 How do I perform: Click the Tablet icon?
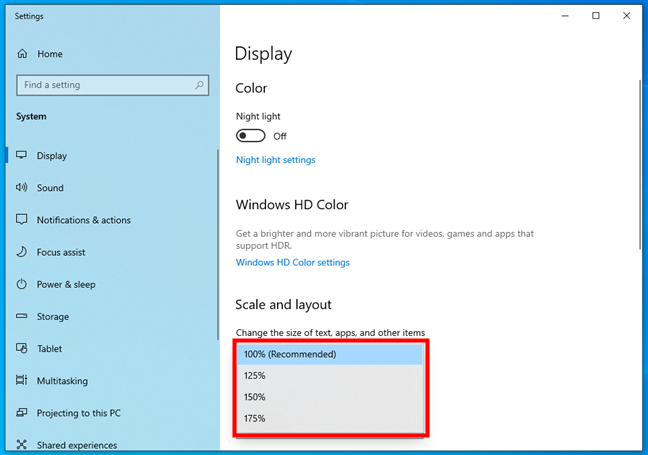22,349
